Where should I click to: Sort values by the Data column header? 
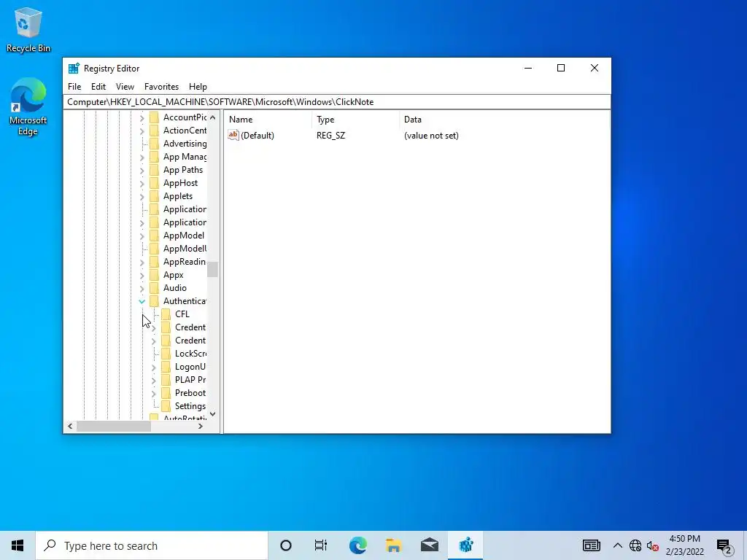pos(504,120)
